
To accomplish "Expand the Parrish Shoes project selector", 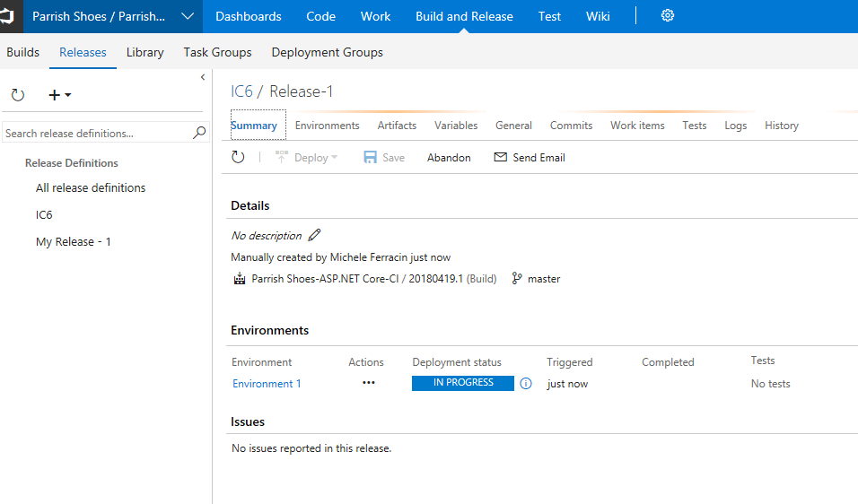I will pos(188,16).
